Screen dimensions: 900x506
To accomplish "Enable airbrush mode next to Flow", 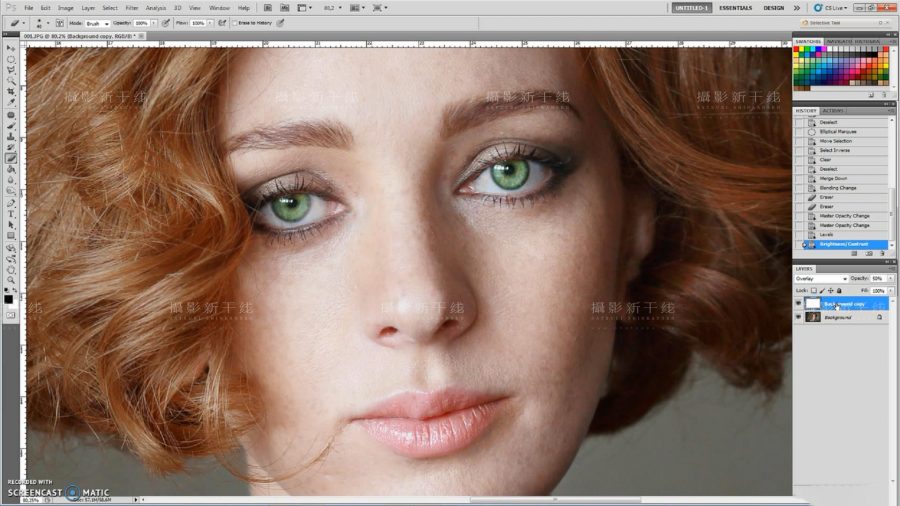I will tap(222, 24).
